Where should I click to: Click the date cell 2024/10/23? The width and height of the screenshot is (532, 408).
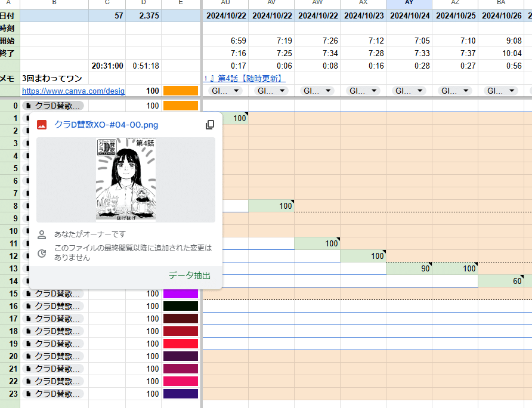tap(363, 16)
